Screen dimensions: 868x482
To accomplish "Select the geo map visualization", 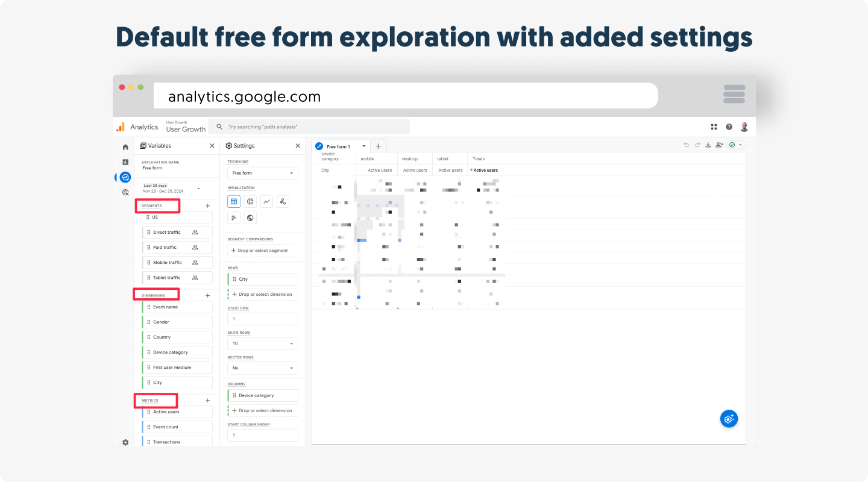I will pos(250,218).
